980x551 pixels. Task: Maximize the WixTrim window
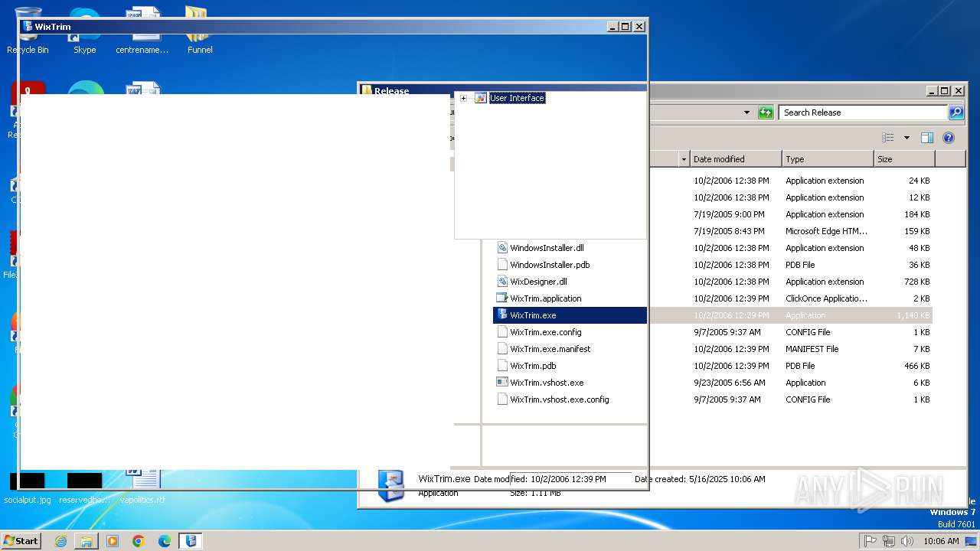(x=625, y=27)
